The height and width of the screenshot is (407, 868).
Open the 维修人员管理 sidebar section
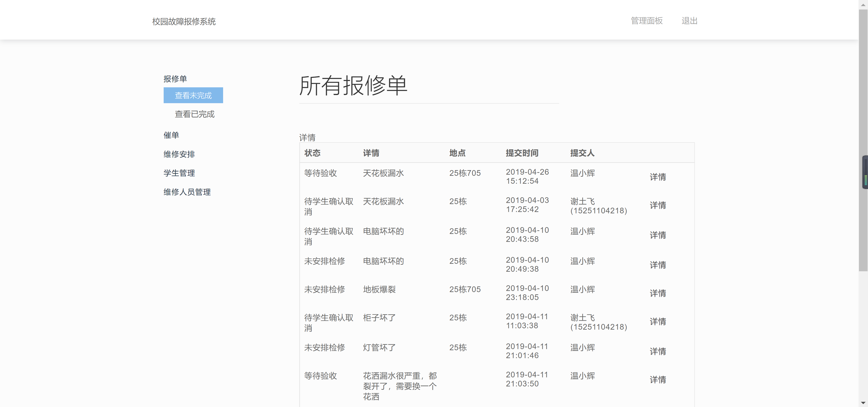(x=187, y=192)
